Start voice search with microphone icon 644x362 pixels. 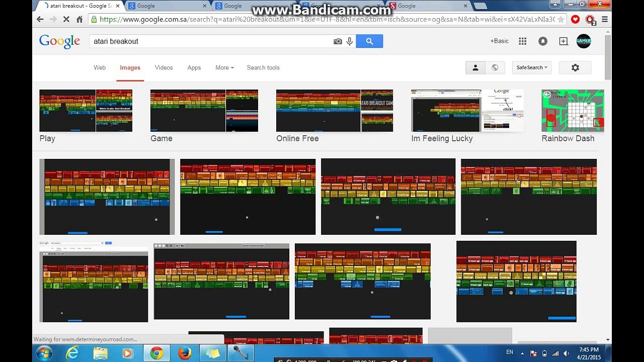click(x=350, y=41)
